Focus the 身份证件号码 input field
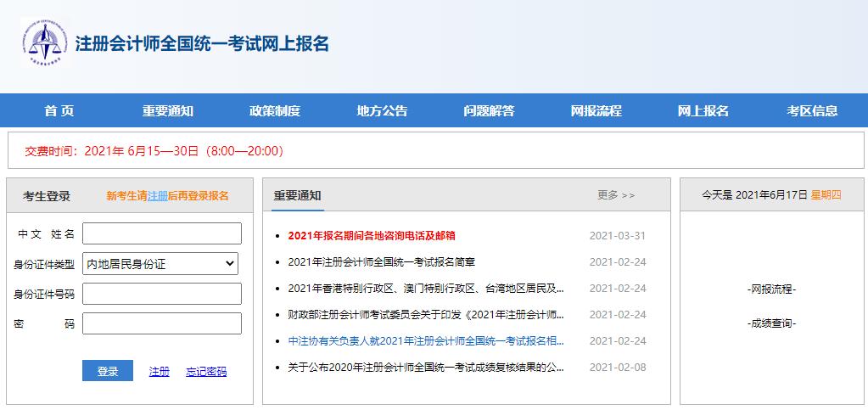The width and height of the screenshot is (868, 410). coord(161,294)
